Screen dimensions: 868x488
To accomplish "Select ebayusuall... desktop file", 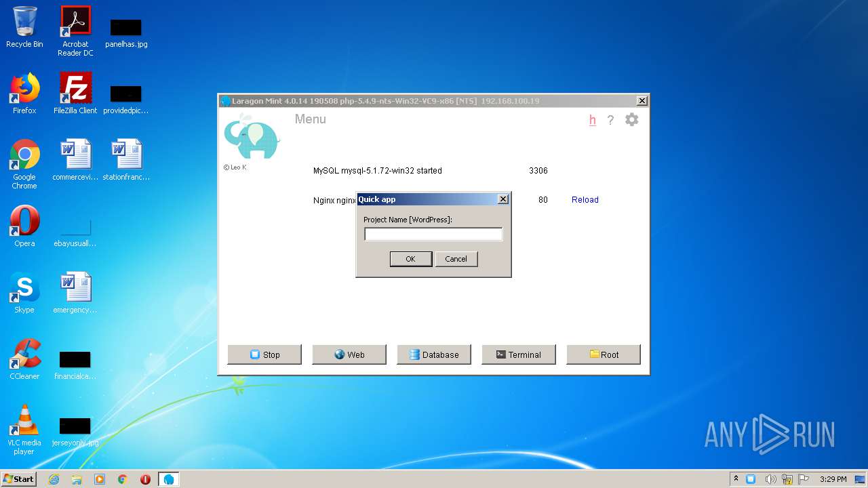I will pyautogui.click(x=75, y=233).
